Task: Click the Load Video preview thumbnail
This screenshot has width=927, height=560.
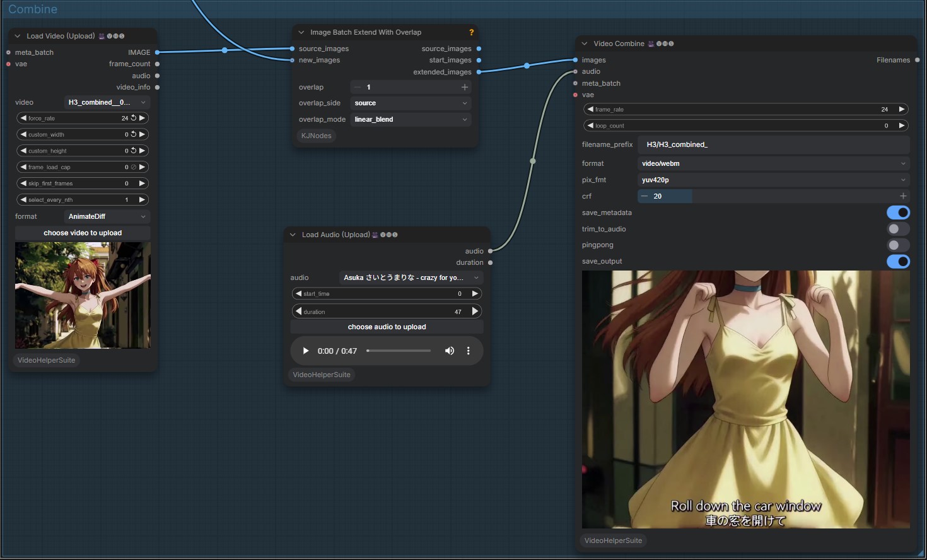Action: [83, 295]
